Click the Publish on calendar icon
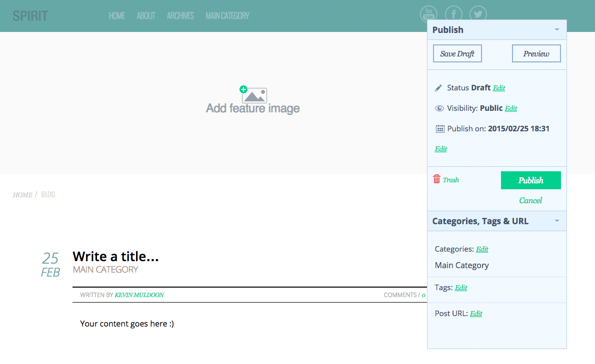Image resolution: width=595 pixels, height=364 pixels. [x=440, y=129]
